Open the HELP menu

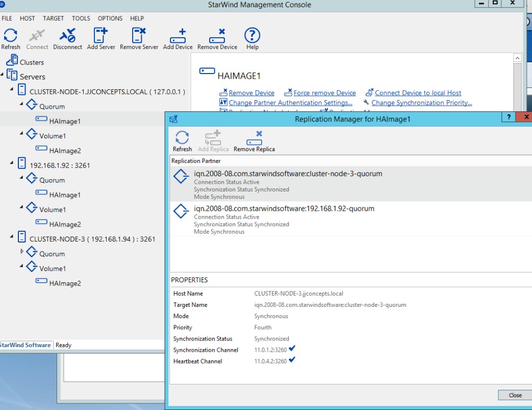[x=137, y=18]
